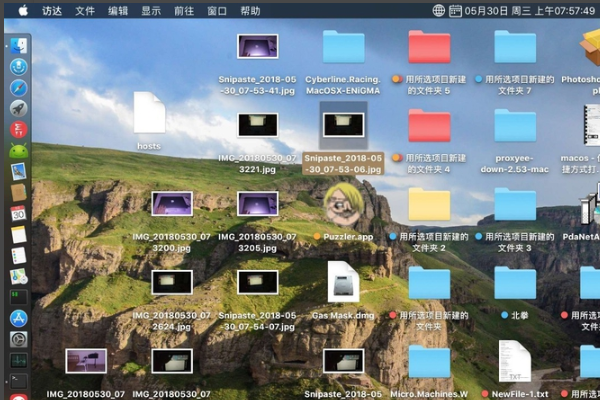Select thumbnail Snipaste_2018-05-30_07-53-41.jpg
This screenshot has width=600, height=400.
pyautogui.click(x=258, y=46)
